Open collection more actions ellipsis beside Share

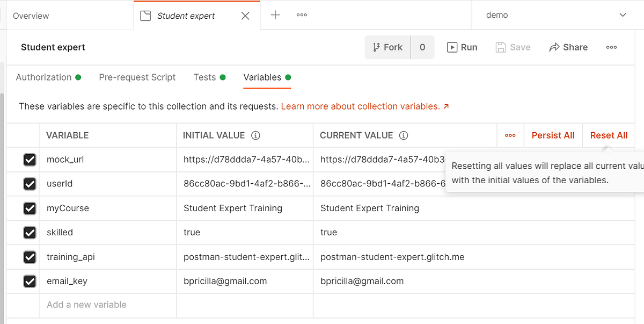[611, 47]
